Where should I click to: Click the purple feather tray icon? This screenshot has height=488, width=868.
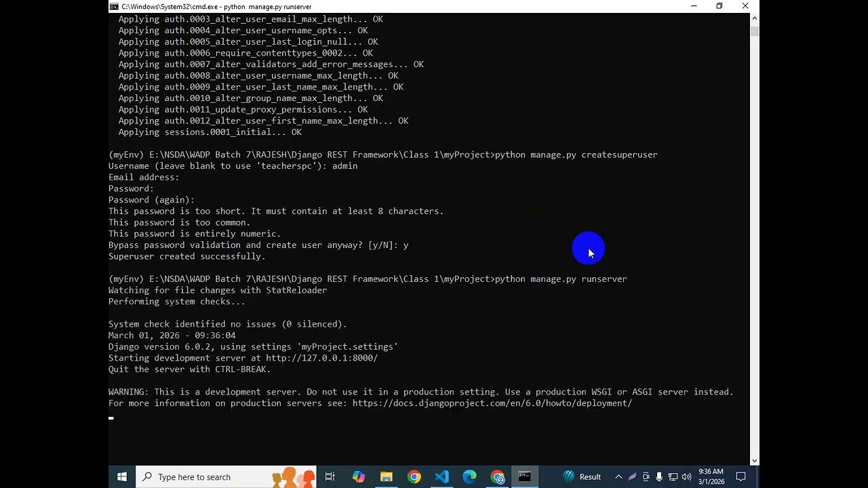(632, 476)
